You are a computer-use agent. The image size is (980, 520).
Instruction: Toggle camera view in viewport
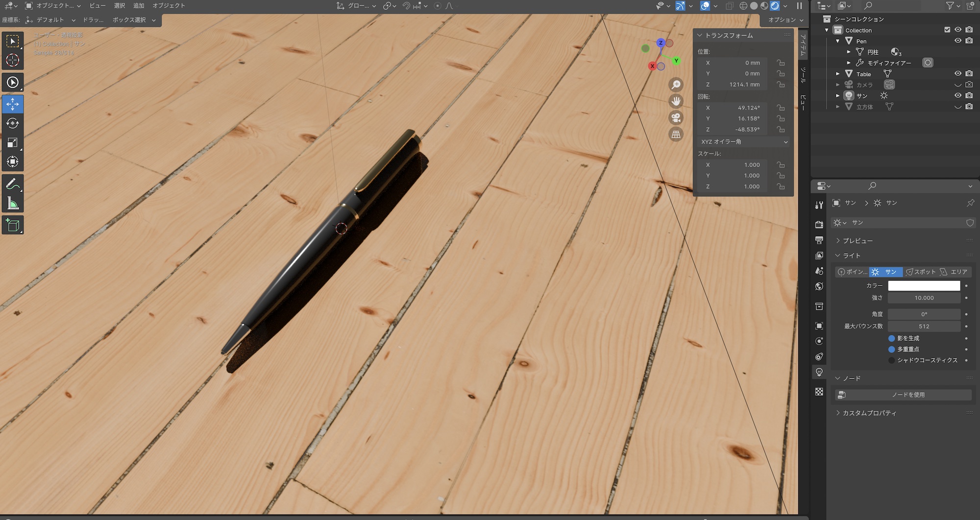(x=676, y=118)
